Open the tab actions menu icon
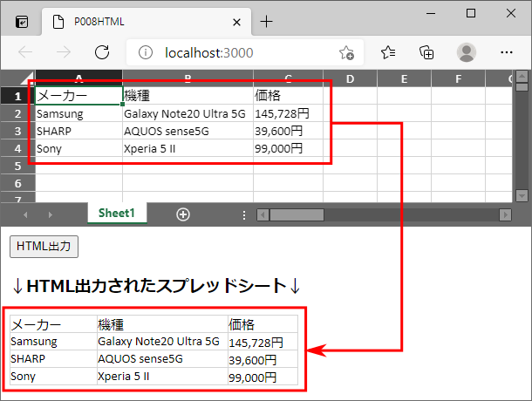 22,22
